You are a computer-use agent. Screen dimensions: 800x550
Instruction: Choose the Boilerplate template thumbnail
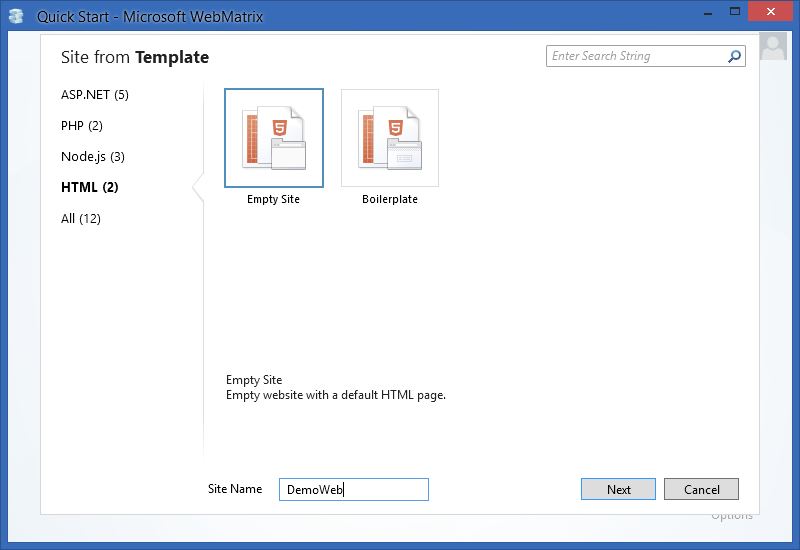point(390,138)
